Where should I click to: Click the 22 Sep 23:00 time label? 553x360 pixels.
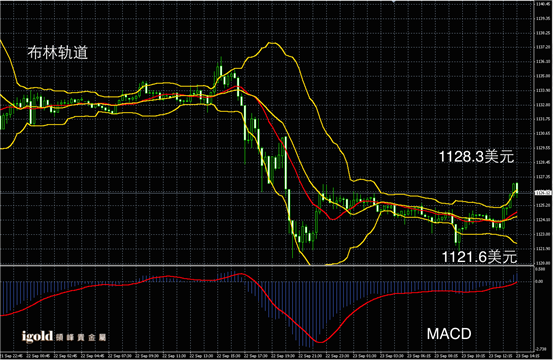[338, 356]
